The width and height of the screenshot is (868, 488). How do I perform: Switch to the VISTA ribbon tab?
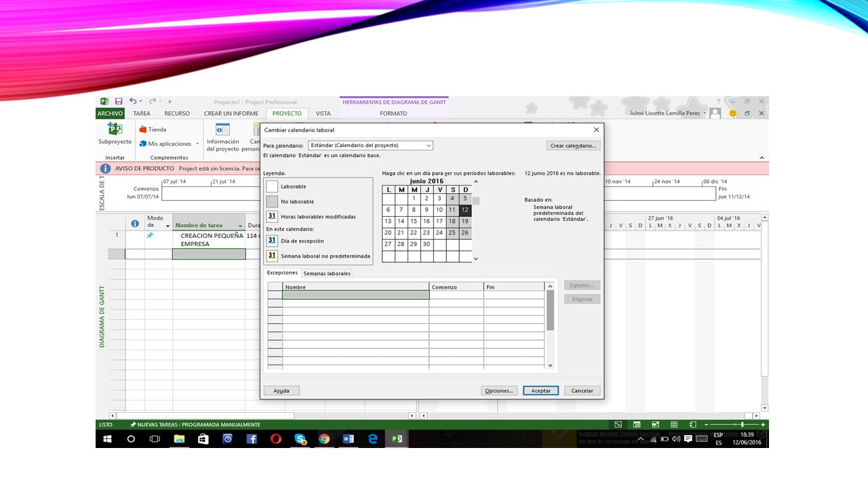point(323,113)
